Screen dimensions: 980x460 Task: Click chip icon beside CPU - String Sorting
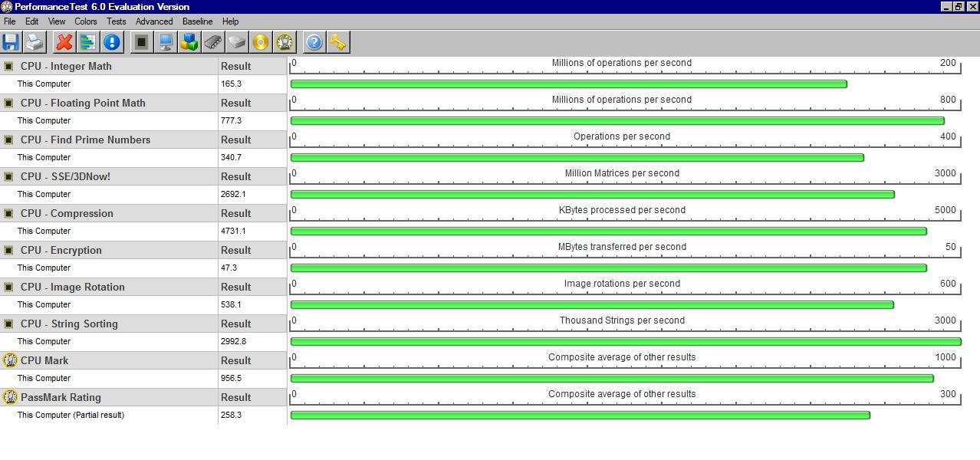point(8,324)
